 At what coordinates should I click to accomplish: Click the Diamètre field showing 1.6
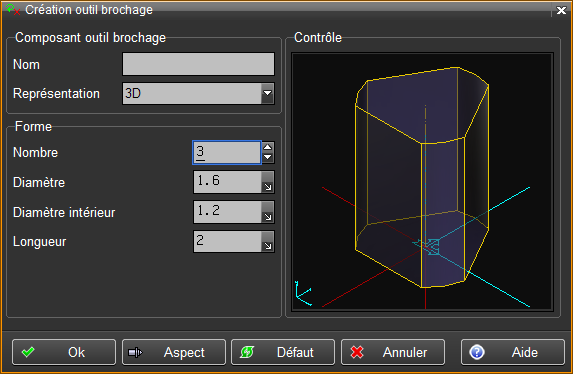(227, 182)
